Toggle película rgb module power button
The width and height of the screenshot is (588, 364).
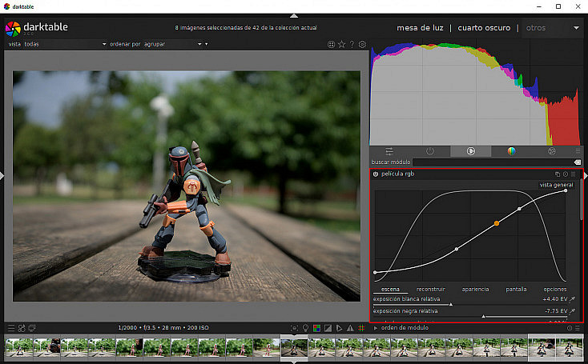coord(376,174)
